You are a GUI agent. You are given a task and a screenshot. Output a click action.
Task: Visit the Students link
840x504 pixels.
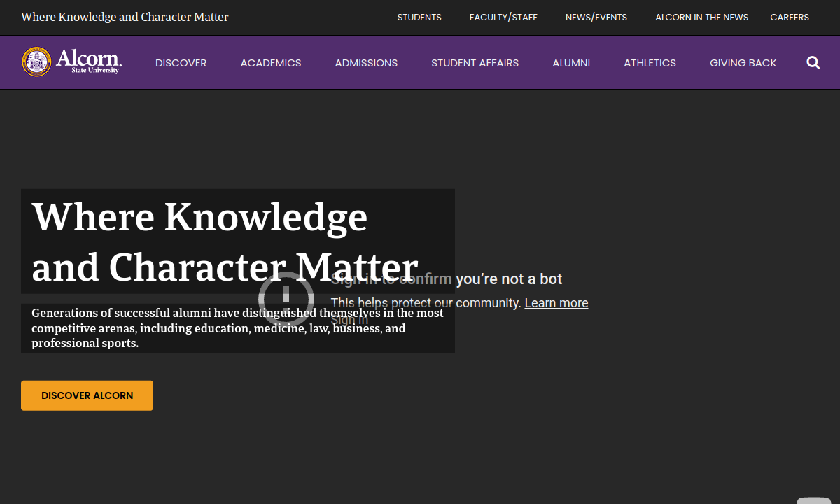pos(419,17)
